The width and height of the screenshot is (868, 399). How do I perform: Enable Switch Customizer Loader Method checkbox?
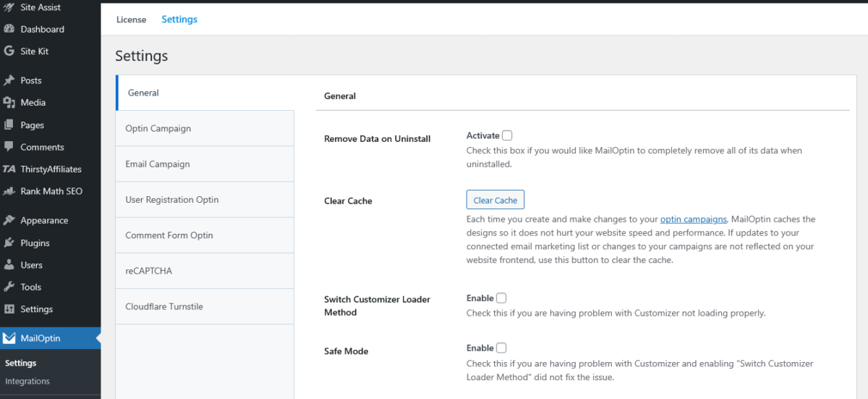pyautogui.click(x=501, y=298)
